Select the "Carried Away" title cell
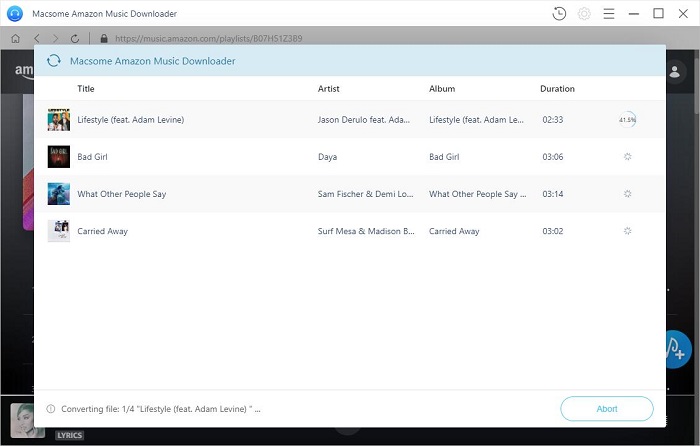 tap(103, 231)
